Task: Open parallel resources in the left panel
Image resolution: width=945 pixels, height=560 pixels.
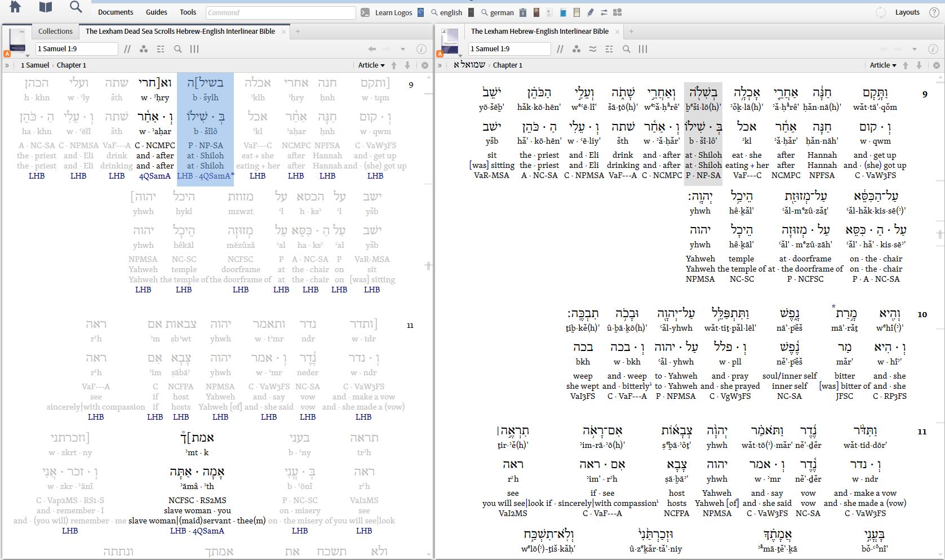Action: (127, 49)
